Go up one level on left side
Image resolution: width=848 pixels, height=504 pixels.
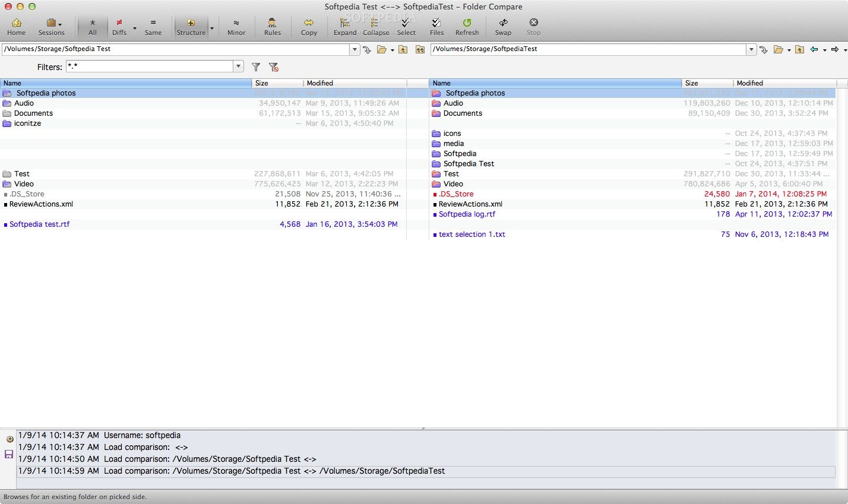(403, 50)
